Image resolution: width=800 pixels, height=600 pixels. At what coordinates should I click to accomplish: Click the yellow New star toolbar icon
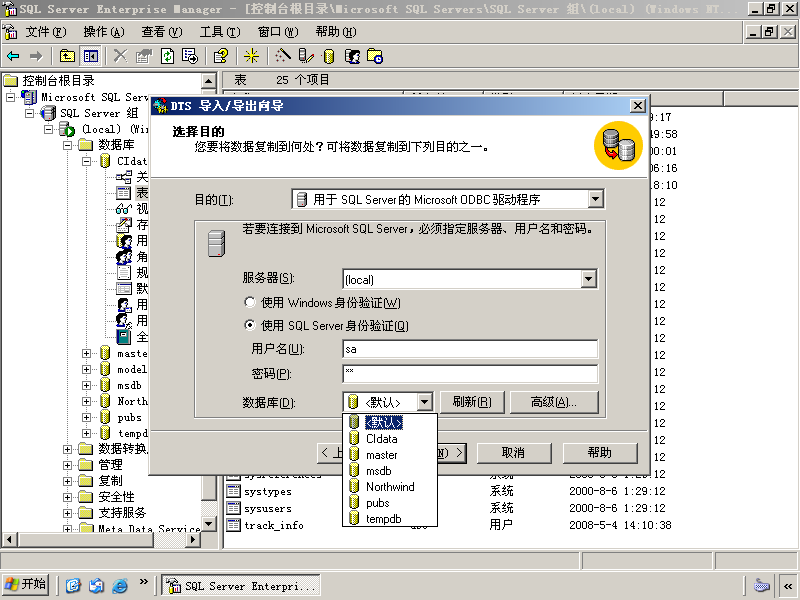[x=251, y=56]
